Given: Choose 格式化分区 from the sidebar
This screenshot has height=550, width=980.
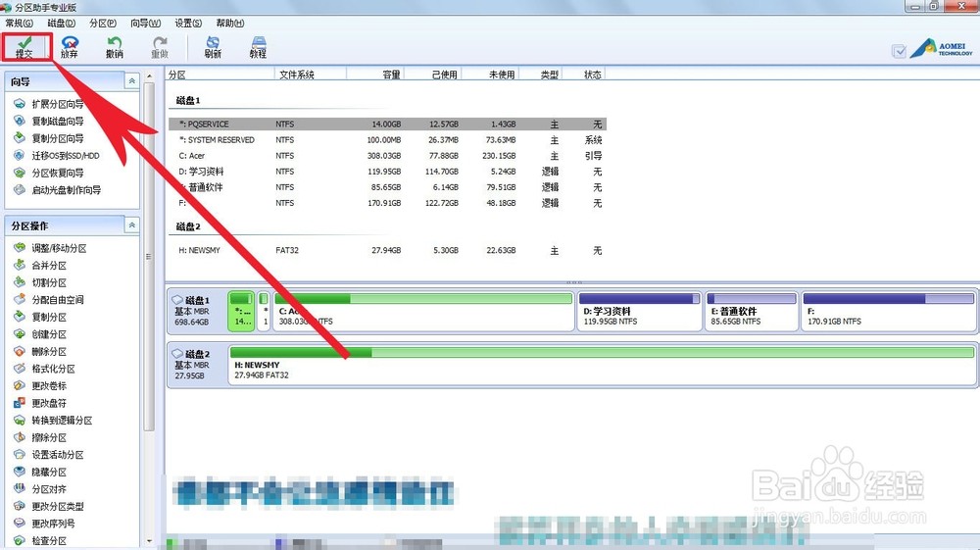Looking at the screenshot, I should (x=53, y=369).
